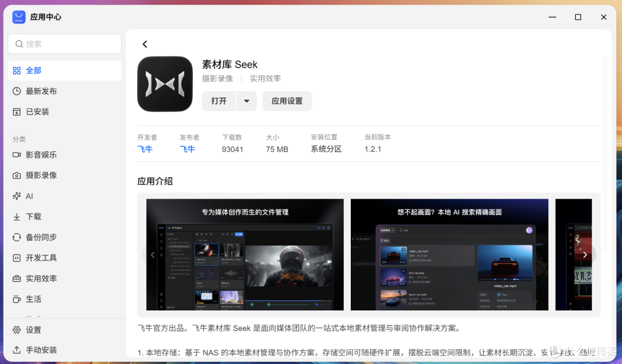Image resolution: width=622 pixels, height=364 pixels.
Task: Open 应用设置
Action: click(287, 101)
